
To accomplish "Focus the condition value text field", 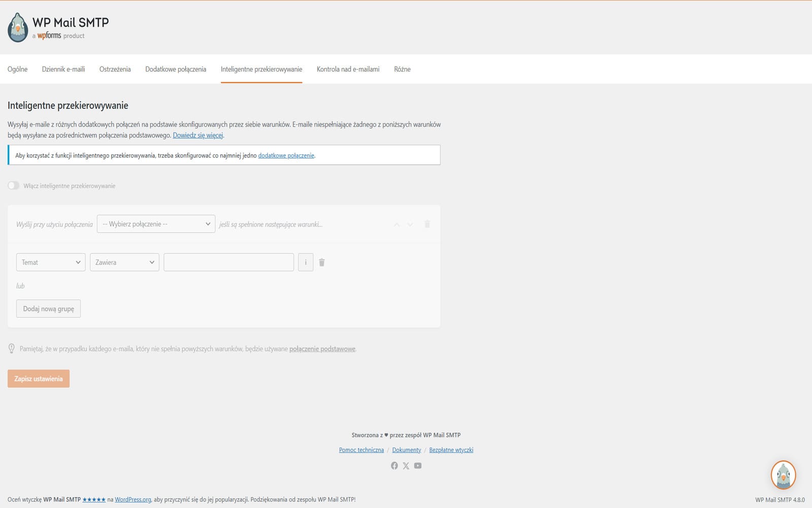I will click(229, 262).
